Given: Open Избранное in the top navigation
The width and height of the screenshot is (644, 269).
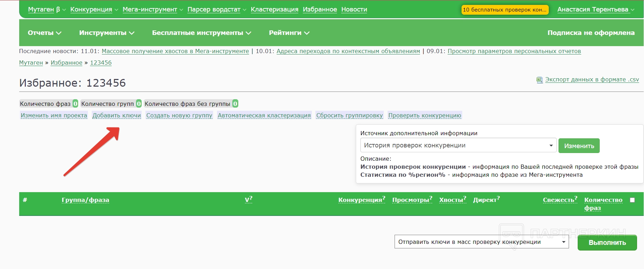Looking at the screenshot, I should click(320, 9).
